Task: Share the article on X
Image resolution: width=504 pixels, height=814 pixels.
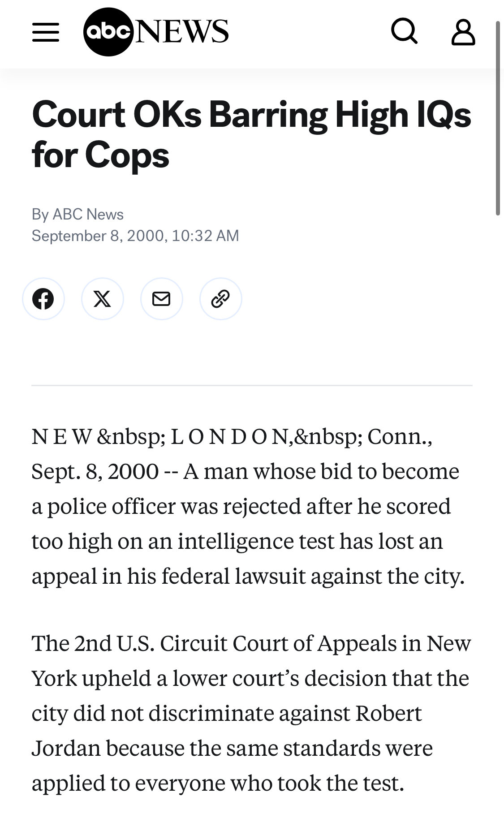Action: pyautogui.click(x=103, y=299)
